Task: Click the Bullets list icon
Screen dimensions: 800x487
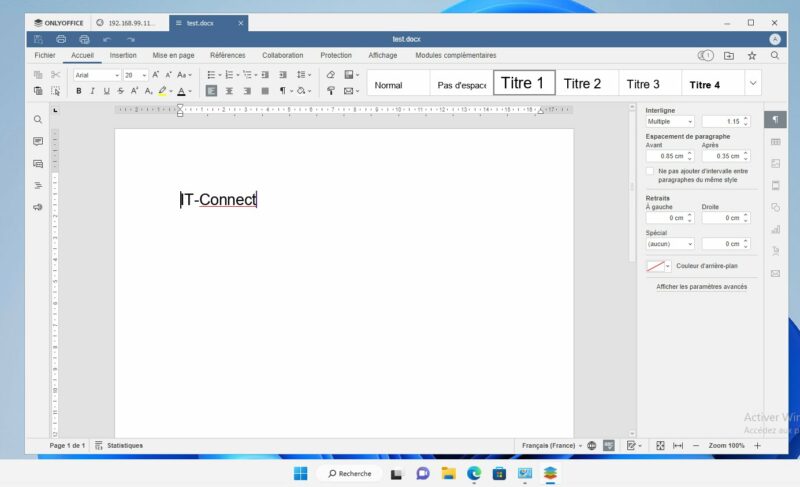Action: [x=211, y=75]
